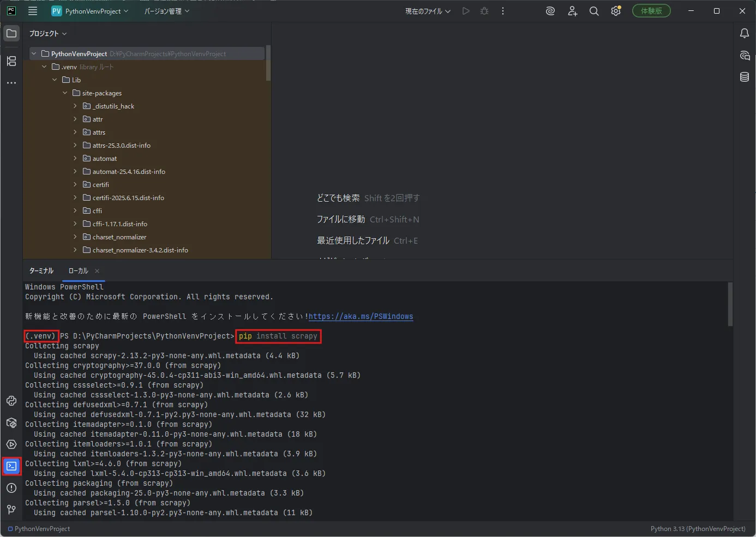This screenshot has width=756, height=537.
Task: Open Code With Me add-user icon
Action: coord(572,11)
